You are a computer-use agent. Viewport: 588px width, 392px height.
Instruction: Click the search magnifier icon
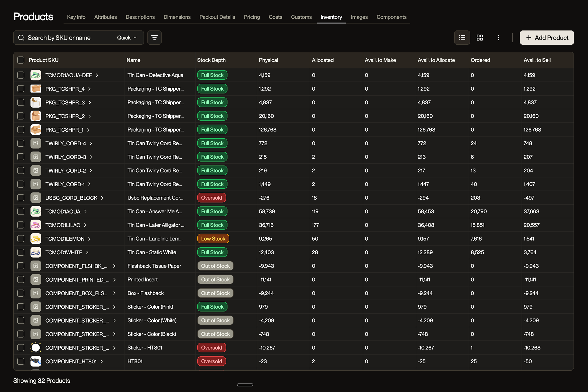pos(21,38)
